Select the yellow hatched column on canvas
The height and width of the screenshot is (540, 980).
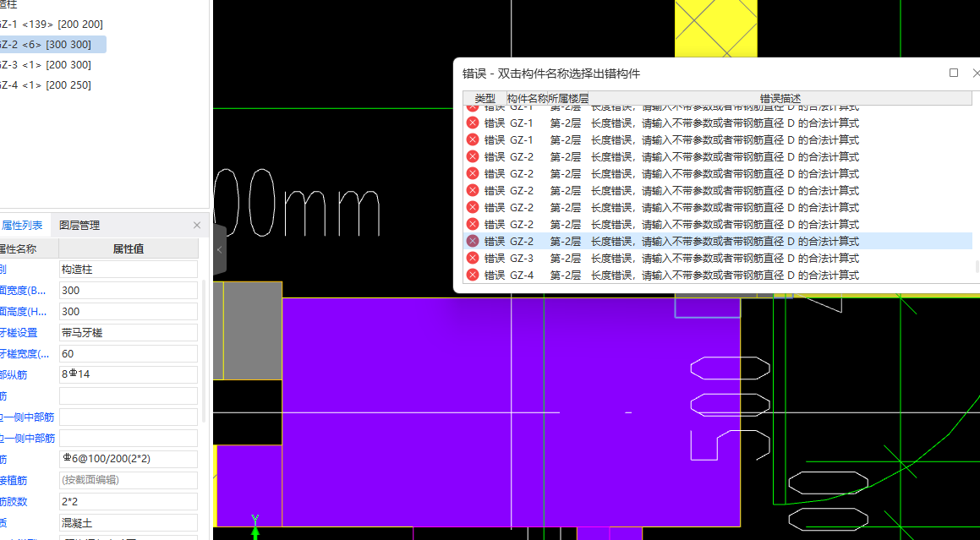(x=715, y=29)
